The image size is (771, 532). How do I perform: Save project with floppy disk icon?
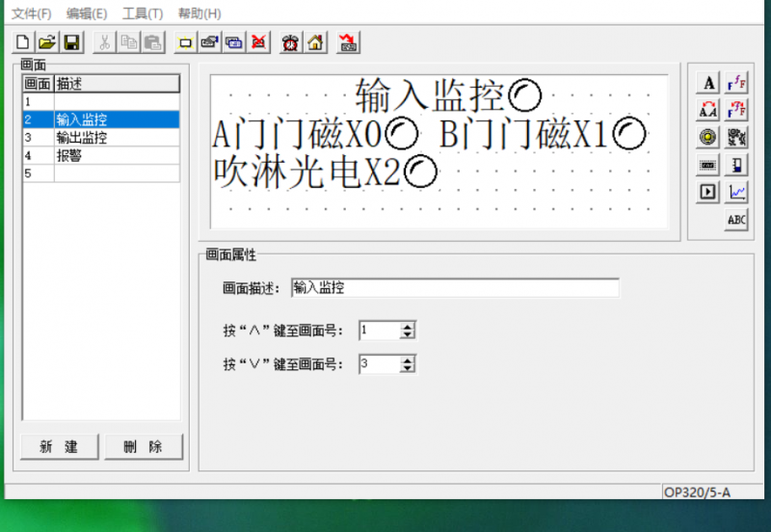click(x=71, y=42)
